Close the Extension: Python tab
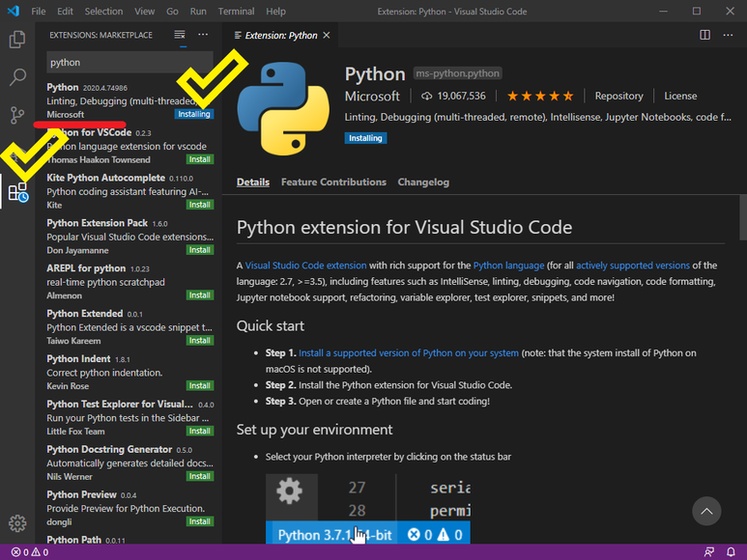This screenshot has width=747, height=560. point(327,35)
